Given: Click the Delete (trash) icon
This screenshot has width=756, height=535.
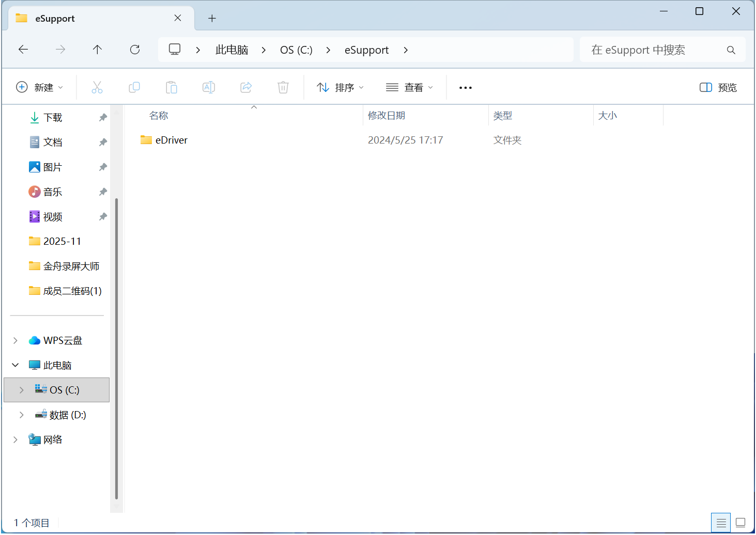Looking at the screenshot, I should click(x=283, y=87).
